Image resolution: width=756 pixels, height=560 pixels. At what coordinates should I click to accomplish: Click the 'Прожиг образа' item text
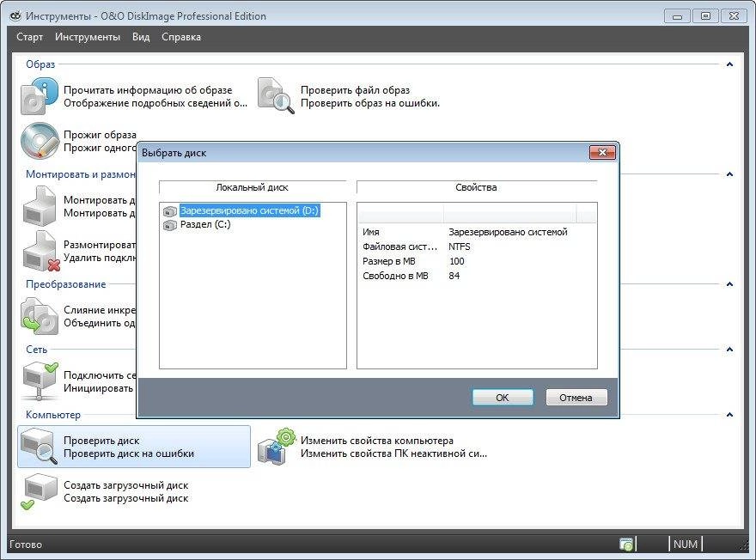pos(100,135)
